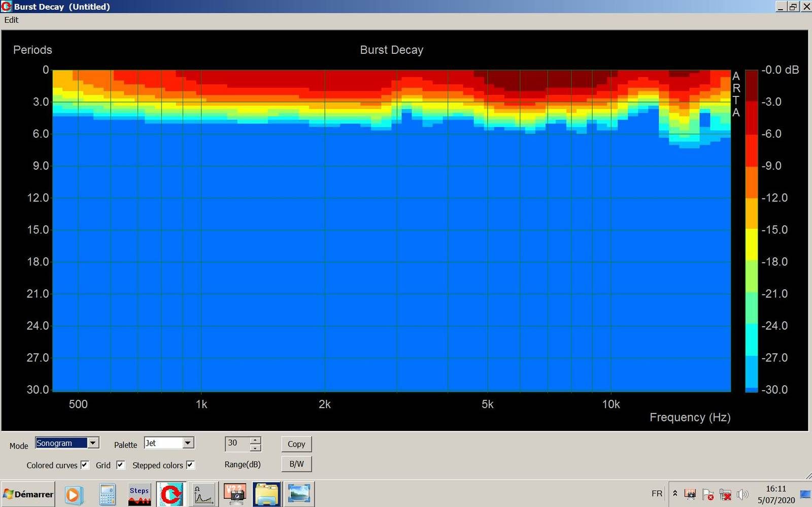Expand the Mode dropdown showing Sonogram
Image resolution: width=812 pixels, height=507 pixels.
(93, 443)
